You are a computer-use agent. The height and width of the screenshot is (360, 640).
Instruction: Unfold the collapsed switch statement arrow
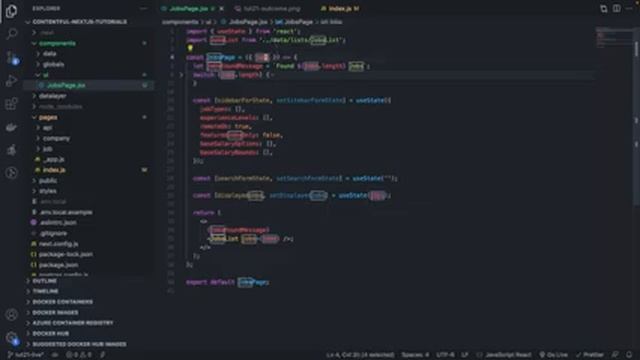pyautogui.click(x=181, y=75)
